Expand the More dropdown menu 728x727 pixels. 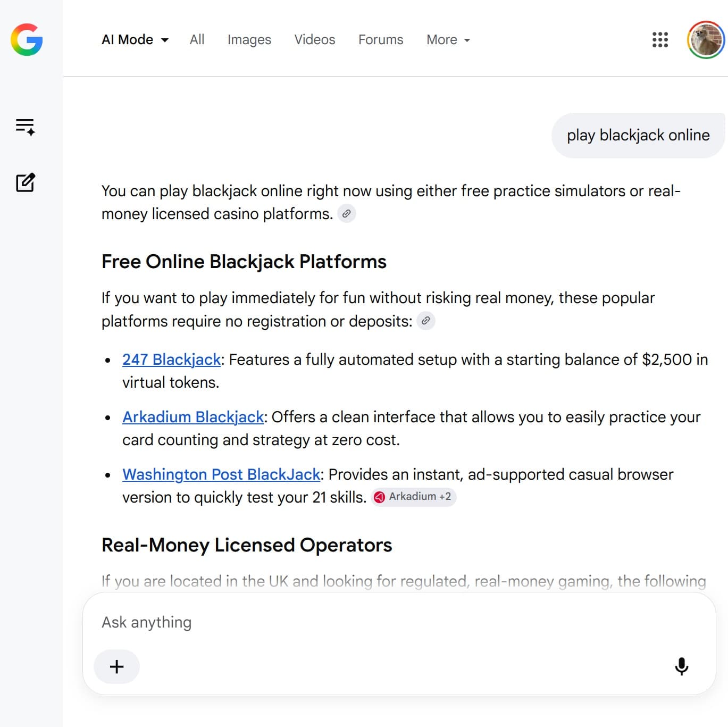pyautogui.click(x=448, y=40)
